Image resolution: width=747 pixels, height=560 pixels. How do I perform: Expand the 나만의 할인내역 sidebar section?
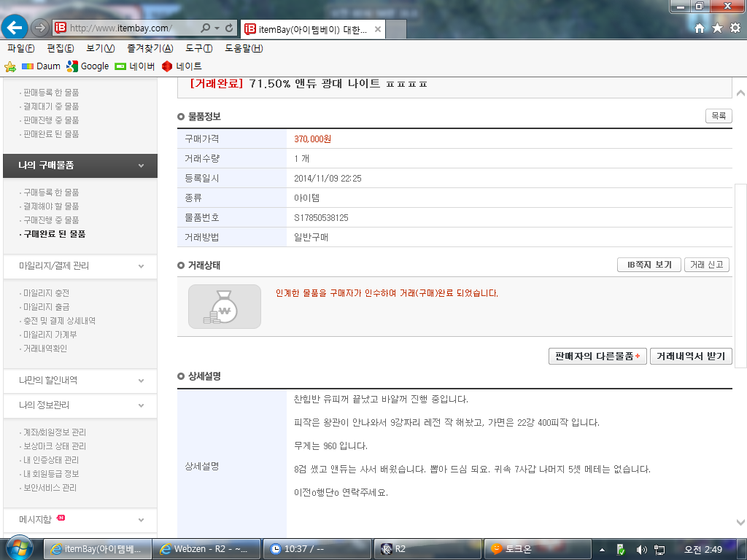coord(141,380)
